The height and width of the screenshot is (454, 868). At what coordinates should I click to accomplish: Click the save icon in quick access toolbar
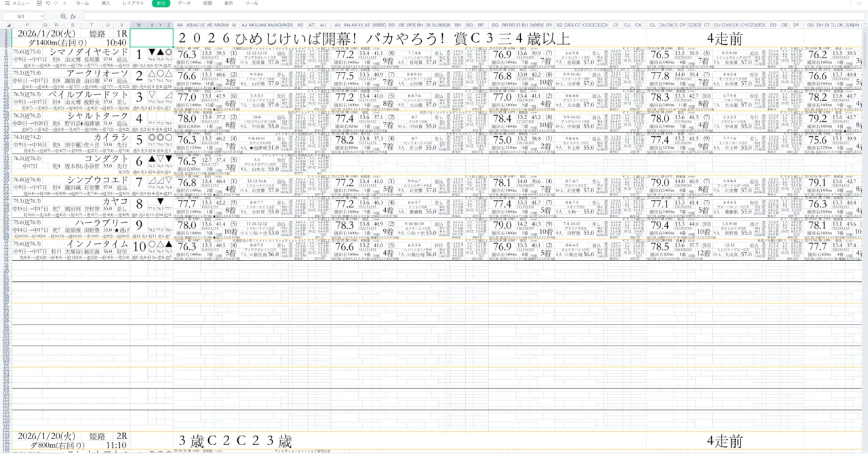coord(39,3)
